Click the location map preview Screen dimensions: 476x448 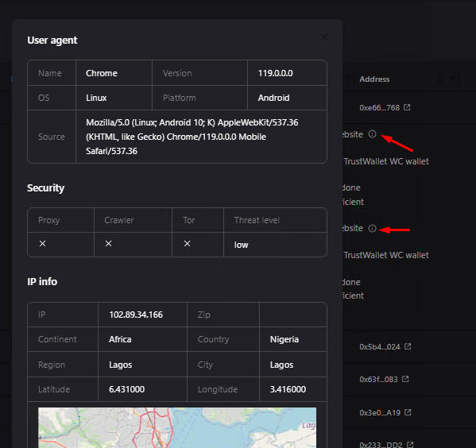(177, 427)
